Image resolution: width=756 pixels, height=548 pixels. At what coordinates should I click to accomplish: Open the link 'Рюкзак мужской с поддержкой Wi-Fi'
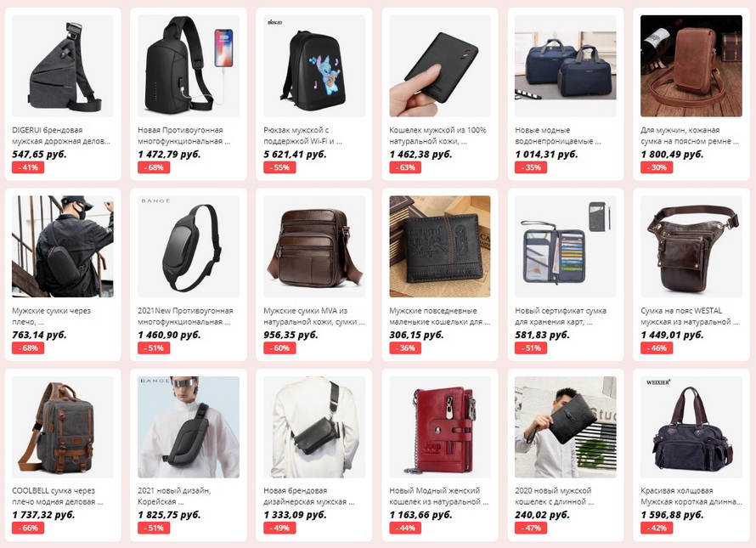coord(302,136)
